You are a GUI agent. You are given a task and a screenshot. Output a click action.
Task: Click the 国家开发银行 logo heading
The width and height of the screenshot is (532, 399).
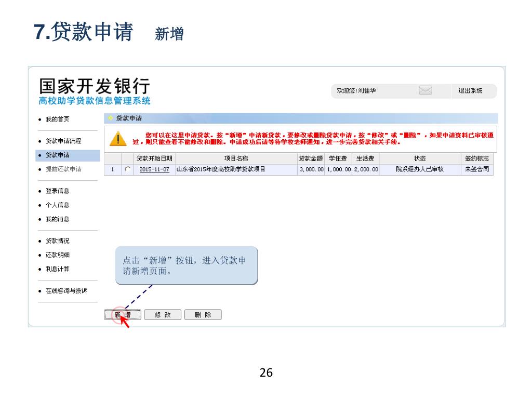pyautogui.click(x=95, y=86)
